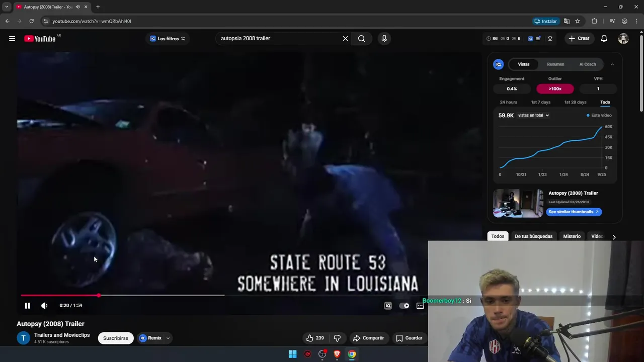Mute the video volume
Image resolution: width=644 pixels, height=362 pixels.
(x=44, y=306)
